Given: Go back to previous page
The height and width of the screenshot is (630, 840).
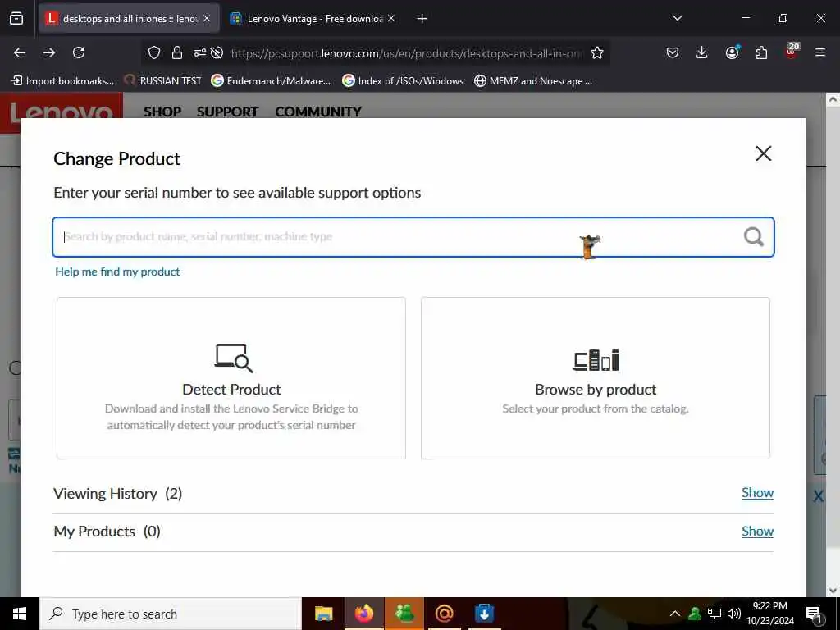Looking at the screenshot, I should tap(20, 52).
